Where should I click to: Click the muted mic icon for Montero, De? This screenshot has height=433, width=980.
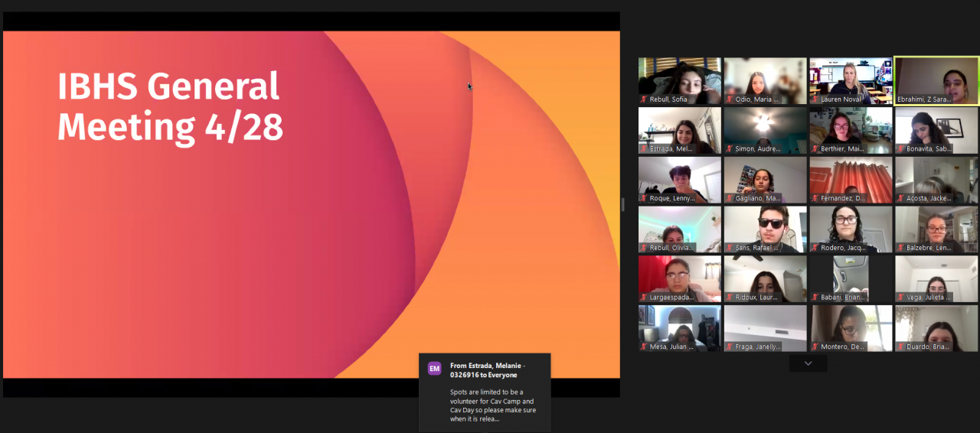[815, 347]
